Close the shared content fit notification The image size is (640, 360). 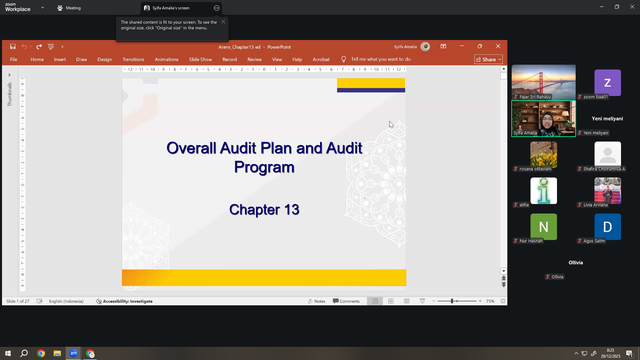point(223,22)
